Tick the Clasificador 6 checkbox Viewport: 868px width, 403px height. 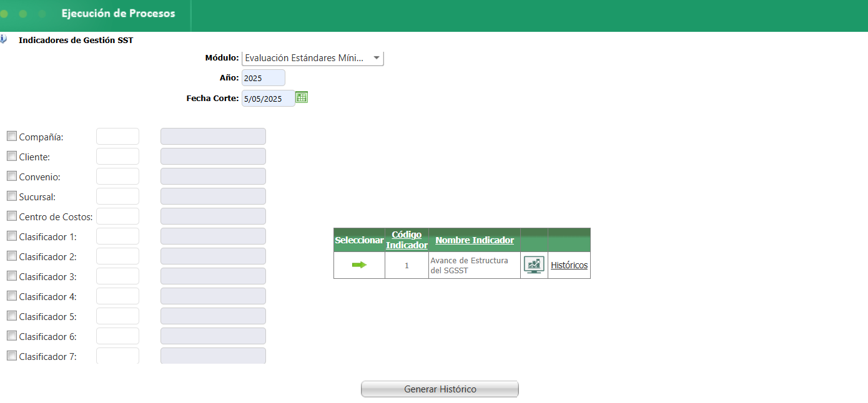pos(12,336)
